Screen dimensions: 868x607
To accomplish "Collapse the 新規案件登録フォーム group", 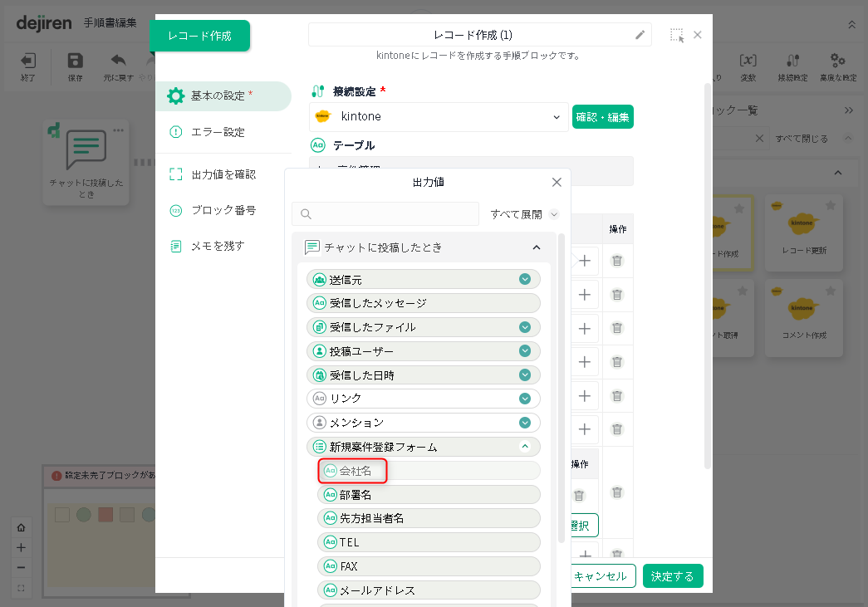I will [x=525, y=447].
